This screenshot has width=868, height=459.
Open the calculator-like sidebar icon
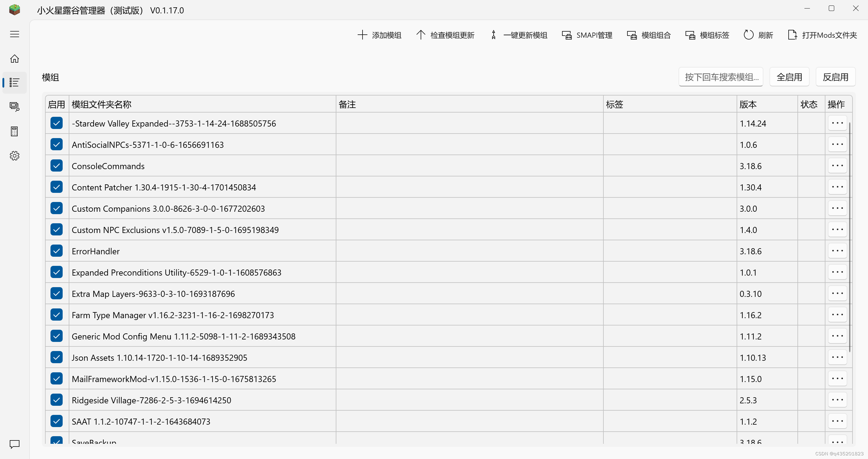15,131
